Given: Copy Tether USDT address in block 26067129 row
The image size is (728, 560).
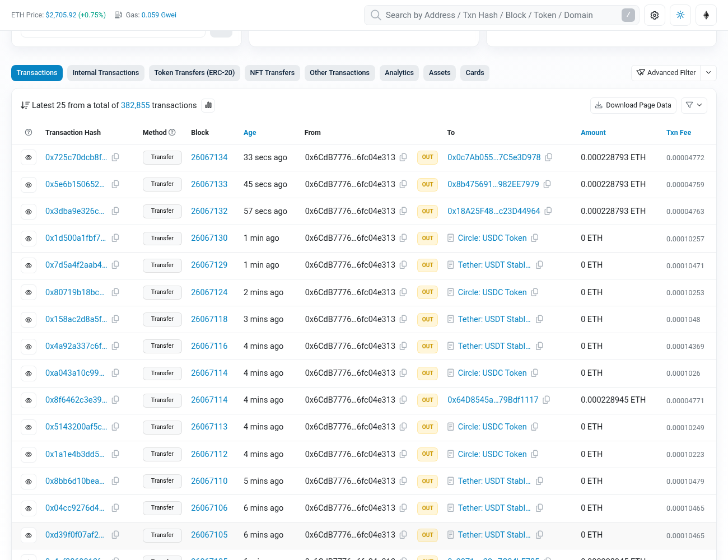Looking at the screenshot, I should click(539, 265).
